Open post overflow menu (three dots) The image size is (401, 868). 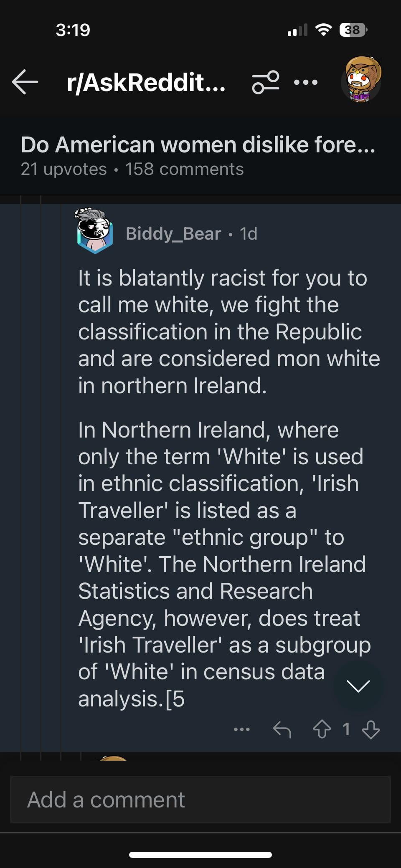click(x=306, y=82)
